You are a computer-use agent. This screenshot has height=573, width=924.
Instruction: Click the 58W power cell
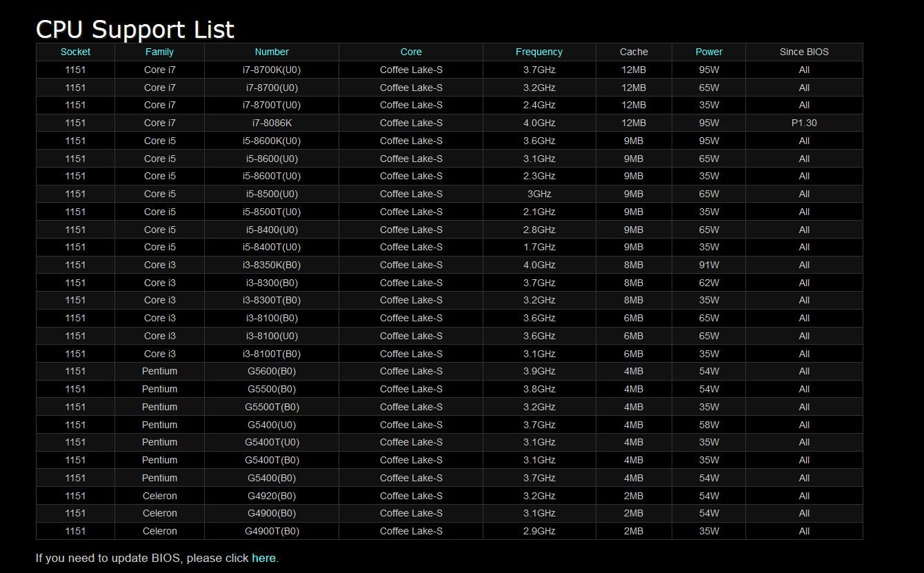709,425
